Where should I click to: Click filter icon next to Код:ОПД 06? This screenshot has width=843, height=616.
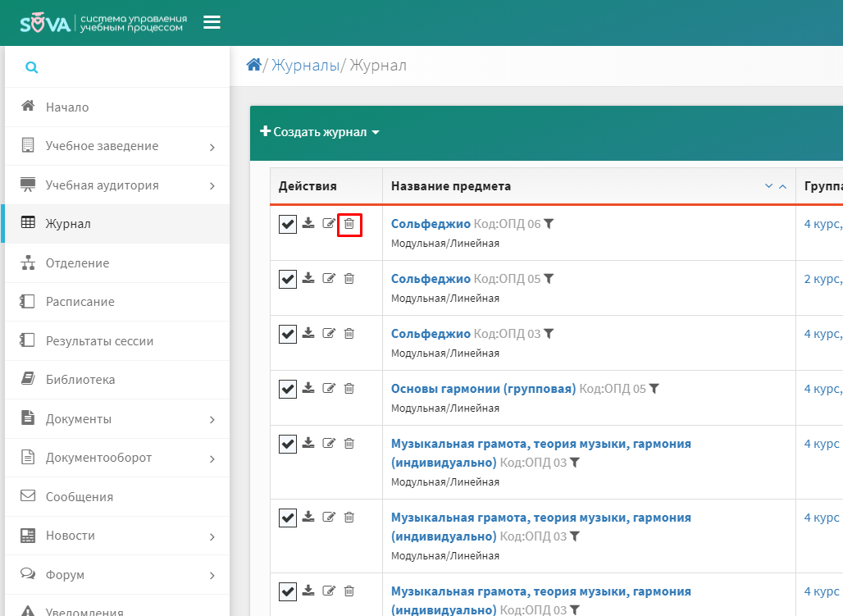coord(549,224)
